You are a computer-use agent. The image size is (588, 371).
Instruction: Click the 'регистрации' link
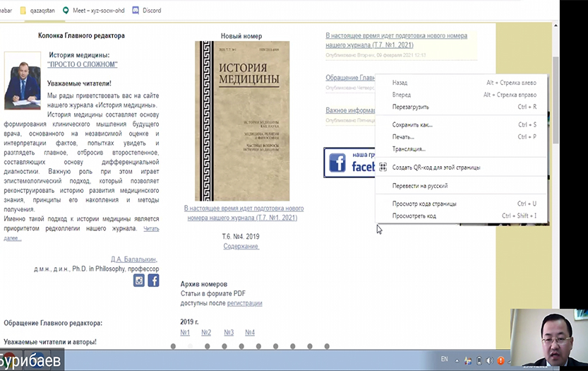(244, 303)
